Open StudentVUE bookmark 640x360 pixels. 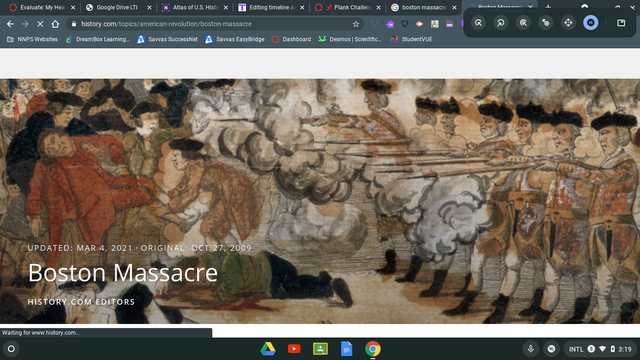coord(411,39)
